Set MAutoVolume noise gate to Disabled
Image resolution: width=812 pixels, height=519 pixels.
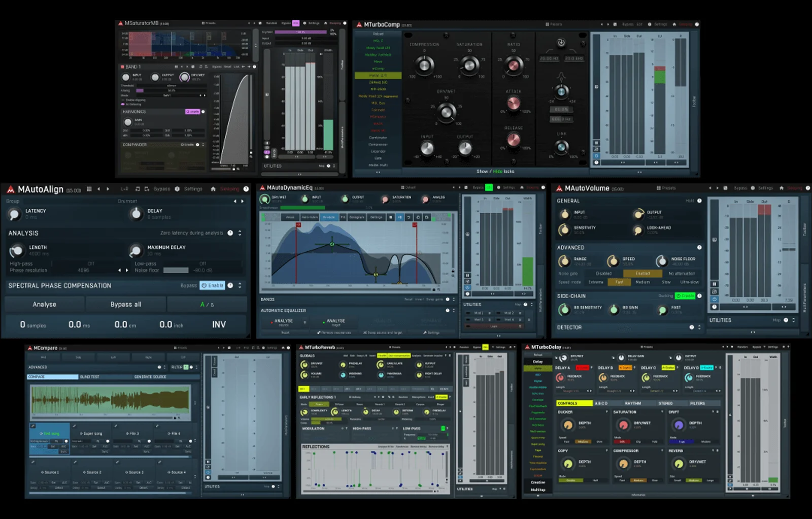coord(603,274)
